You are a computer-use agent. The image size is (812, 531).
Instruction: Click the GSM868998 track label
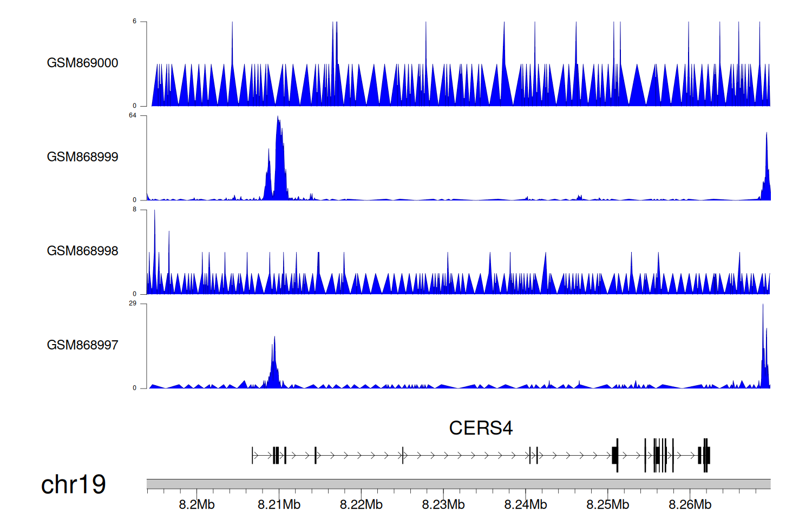[82, 251]
